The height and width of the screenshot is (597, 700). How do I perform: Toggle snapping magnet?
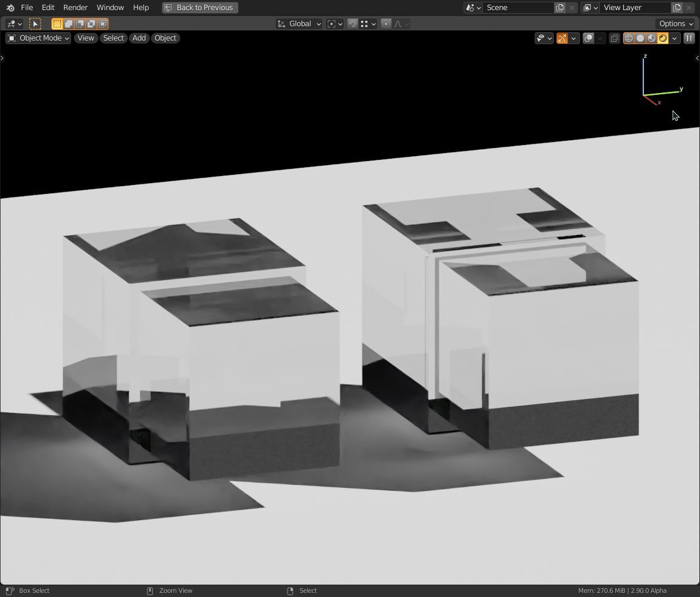[x=353, y=24]
